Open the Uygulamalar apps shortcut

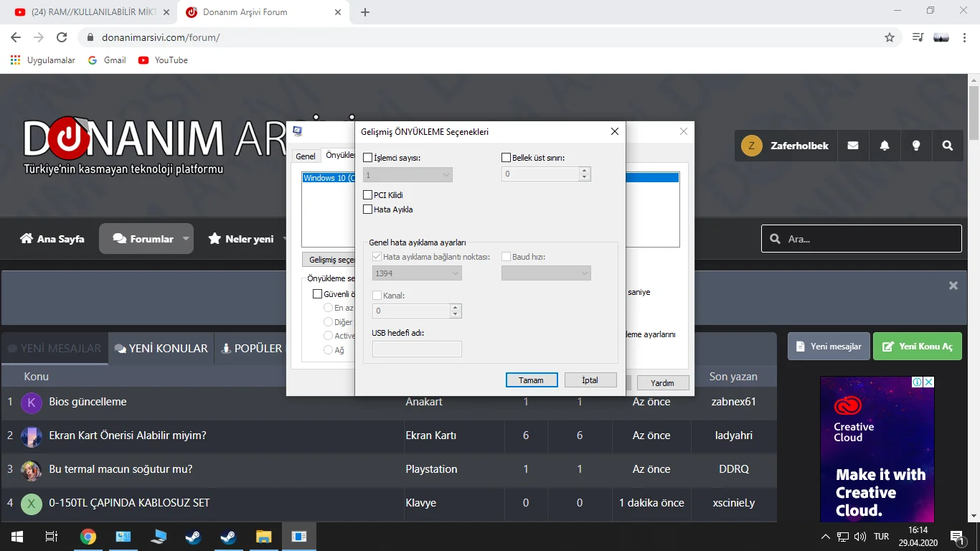point(43,60)
